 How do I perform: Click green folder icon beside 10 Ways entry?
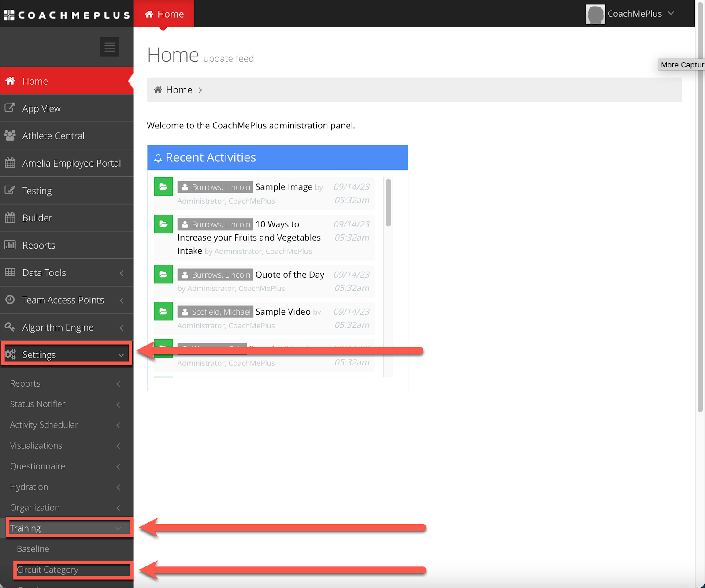coord(163,224)
